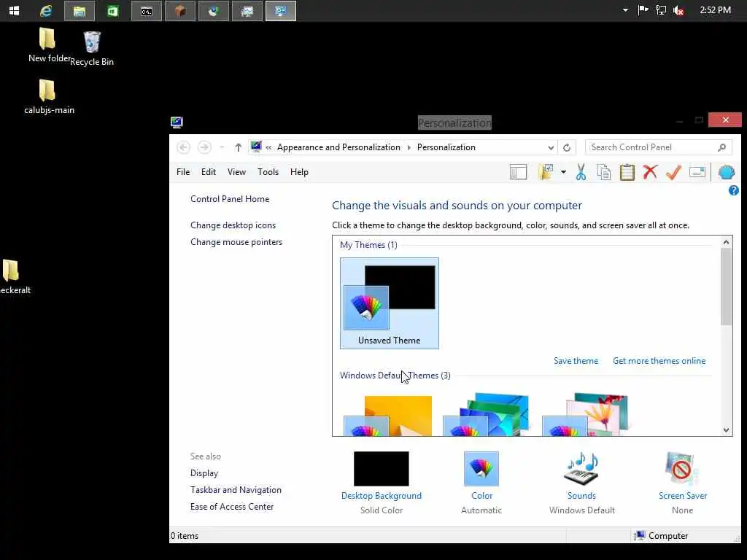
Task: Open the Display link under See also
Action: 204,473
